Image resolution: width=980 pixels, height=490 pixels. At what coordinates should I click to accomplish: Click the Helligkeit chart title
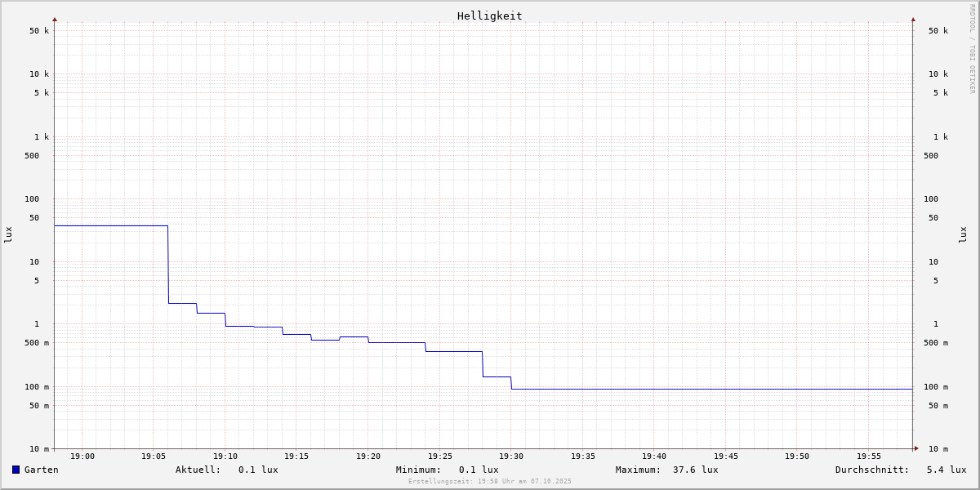pos(490,16)
